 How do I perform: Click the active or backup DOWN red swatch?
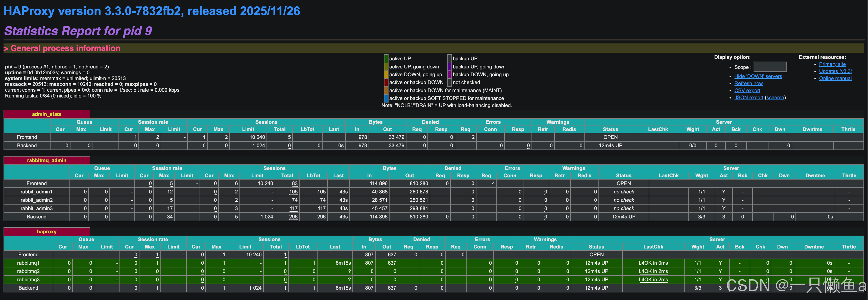[386, 83]
